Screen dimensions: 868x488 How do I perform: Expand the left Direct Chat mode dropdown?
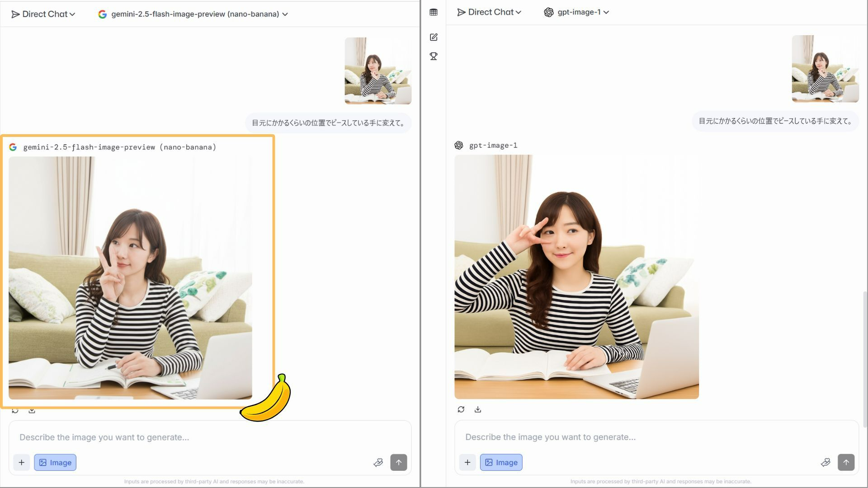click(x=43, y=14)
